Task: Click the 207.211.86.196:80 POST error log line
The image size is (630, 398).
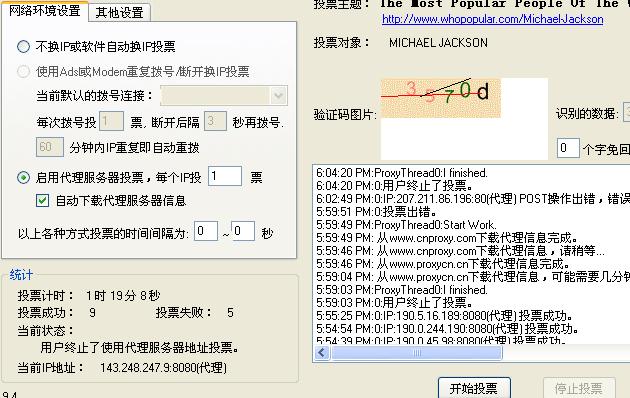Action: tap(472, 198)
